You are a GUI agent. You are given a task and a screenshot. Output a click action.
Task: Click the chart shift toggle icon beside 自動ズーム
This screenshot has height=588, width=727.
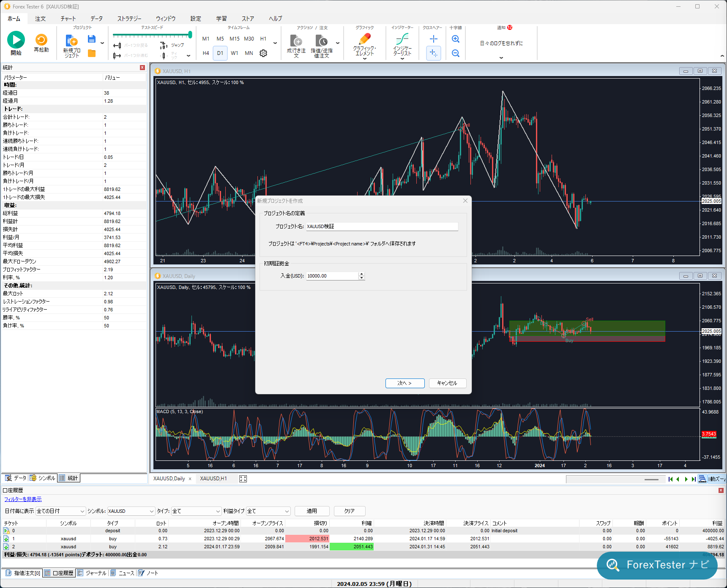pyautogui.click(x=702, y=479)
